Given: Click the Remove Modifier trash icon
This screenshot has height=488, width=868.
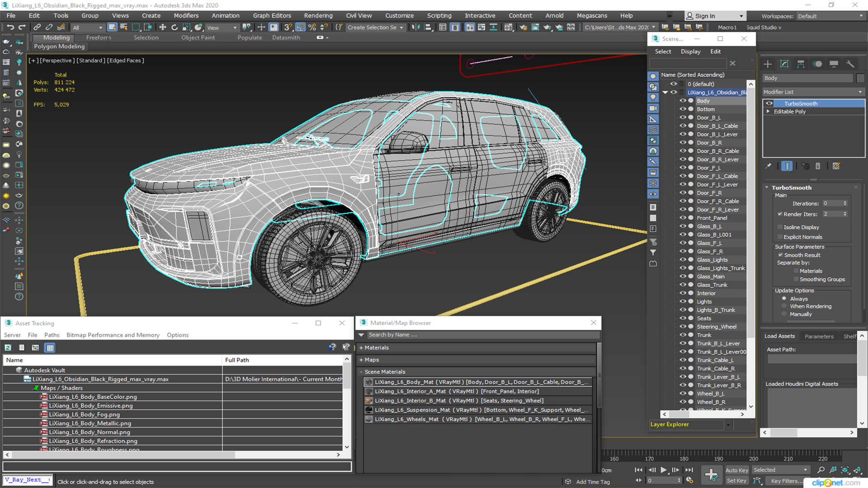Looking at the screenshot, I should point(818,166).
